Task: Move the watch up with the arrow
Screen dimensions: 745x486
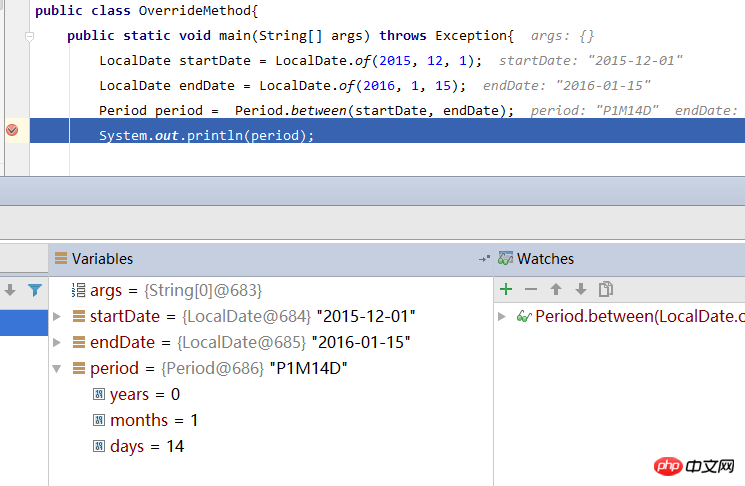Action: coord(556,289)
